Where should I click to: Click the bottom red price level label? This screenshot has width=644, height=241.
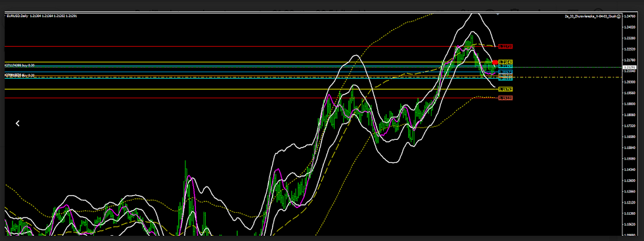click(505, 98)
